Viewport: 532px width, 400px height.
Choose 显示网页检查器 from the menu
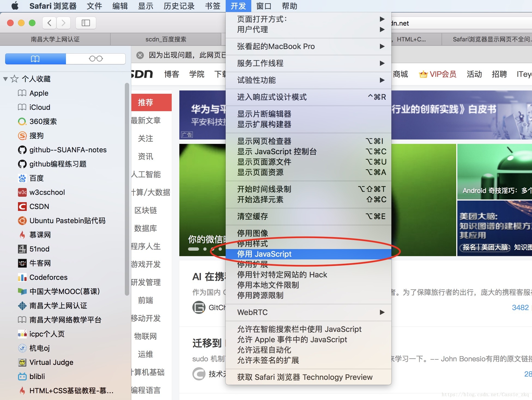(x=264, y=141)
